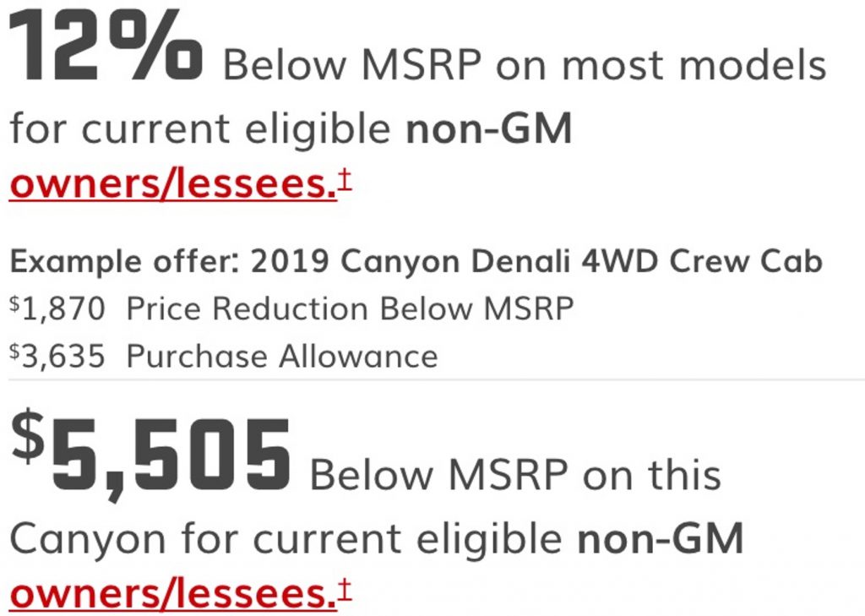Click the footnote dagger after second owners/lessees
The width and height of the screenshot is (865, 616).
pyautogui.click(x=345, y=590)
